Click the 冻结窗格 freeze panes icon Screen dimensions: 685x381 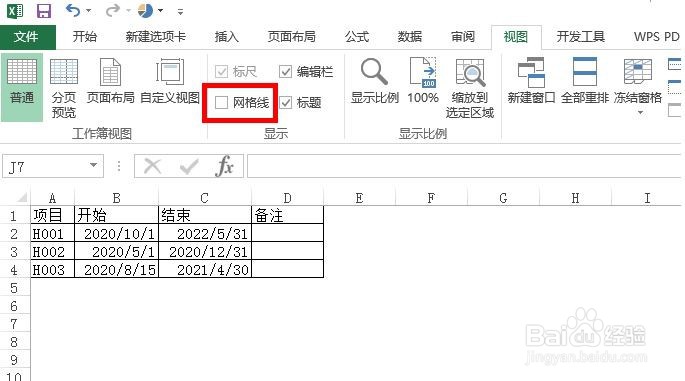tap(638, 71)
